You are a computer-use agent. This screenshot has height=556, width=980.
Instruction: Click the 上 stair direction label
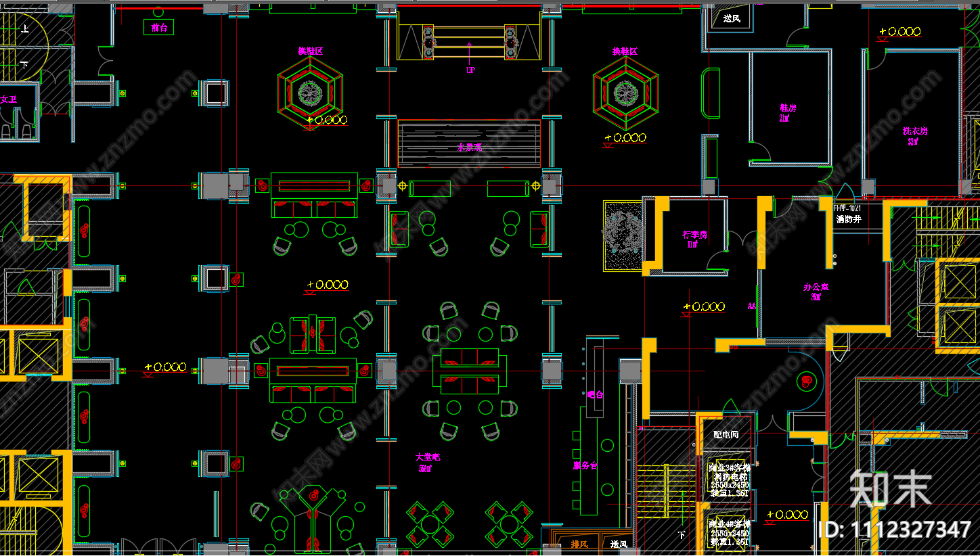click(x=25, y=28)
